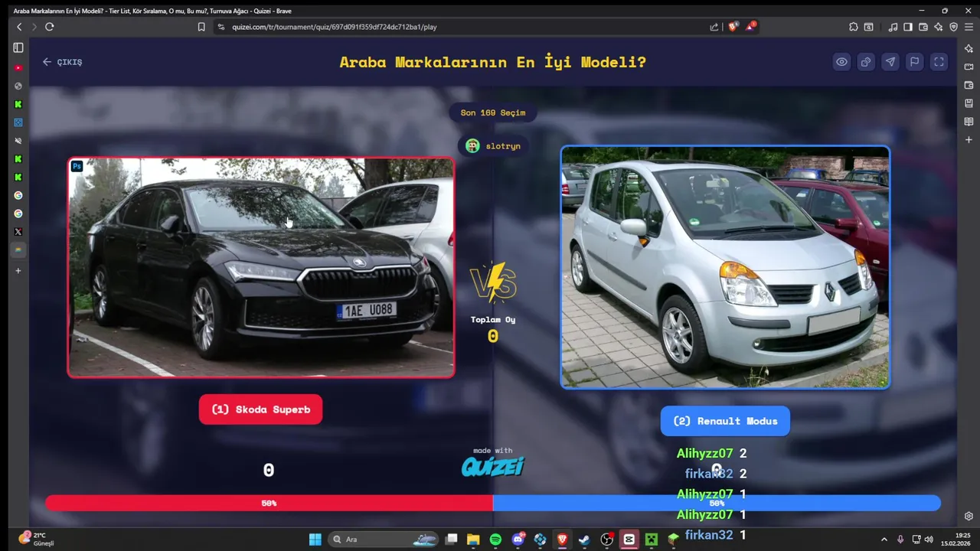
Task: Open Leo AI sparkle icon in toolbar
Action: [x=939, y=27]
